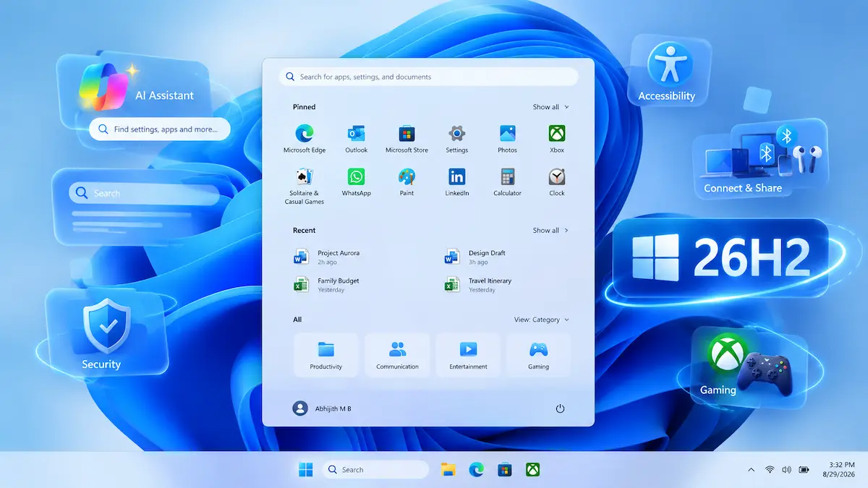Open the View: Category dropdown
The height and width of the screenshot is (488, 868).
coord(542,320)
